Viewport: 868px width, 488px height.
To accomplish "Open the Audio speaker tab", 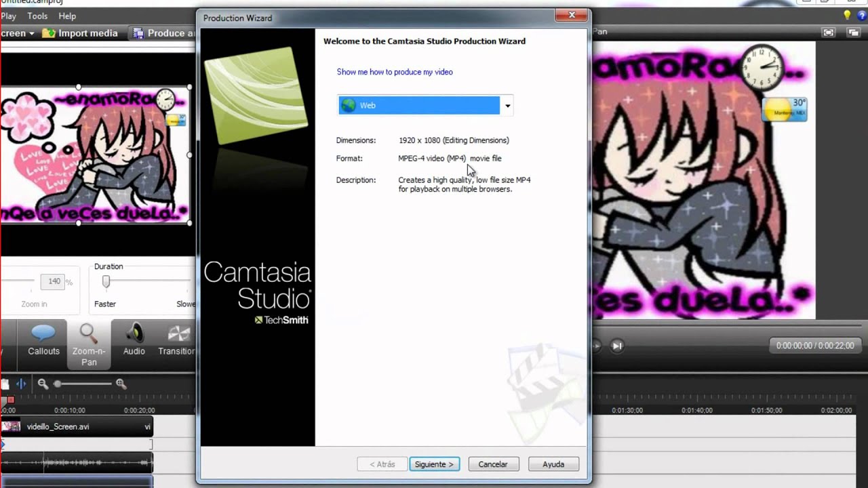I will tap(134, 341).
